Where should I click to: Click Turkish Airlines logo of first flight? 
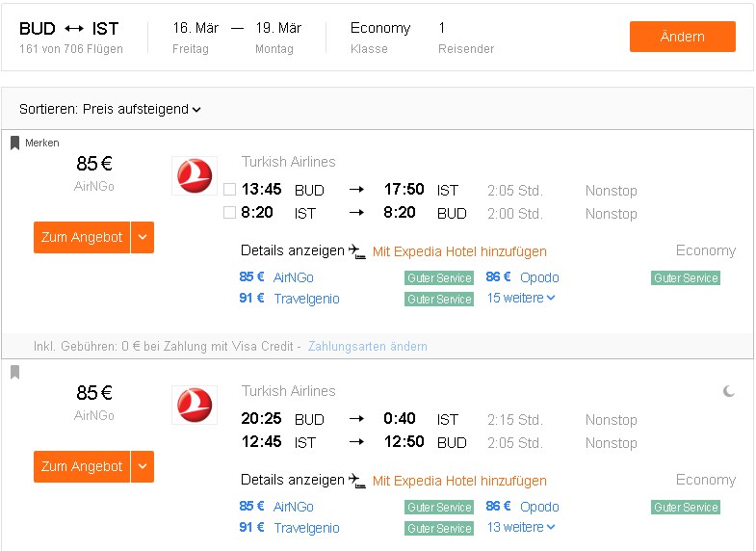click(x=195, y=175)
